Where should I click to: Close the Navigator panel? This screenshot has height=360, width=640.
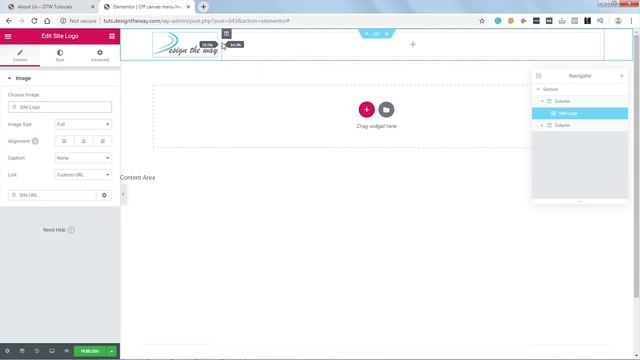(x=622, y=76)
